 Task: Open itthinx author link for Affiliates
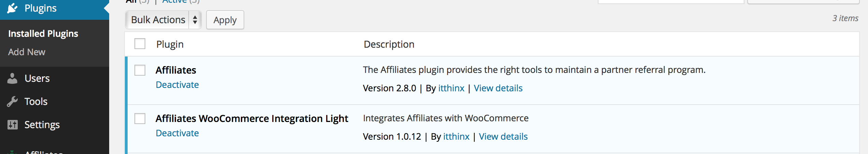coord(451,88)
